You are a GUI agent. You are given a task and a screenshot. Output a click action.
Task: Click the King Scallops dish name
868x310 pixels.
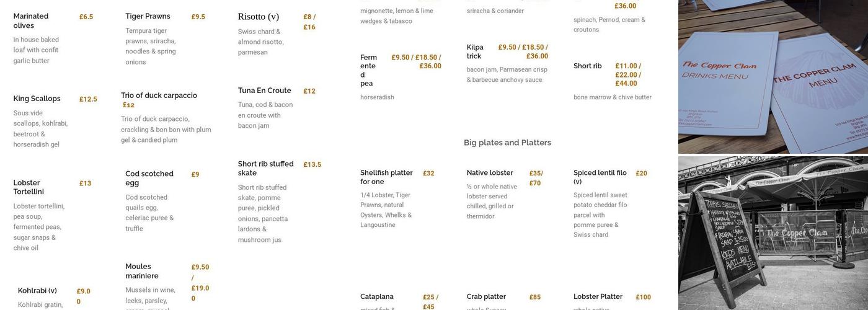[x=37, y=99]
